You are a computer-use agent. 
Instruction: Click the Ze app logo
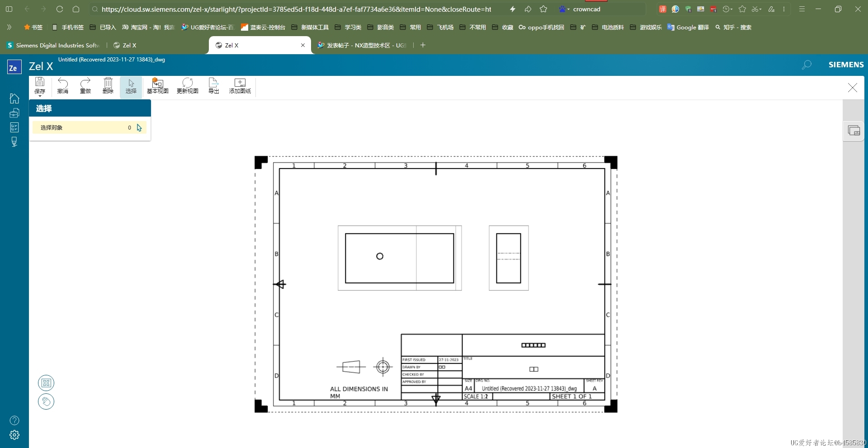pyautogui.click(x=14, y=67)
